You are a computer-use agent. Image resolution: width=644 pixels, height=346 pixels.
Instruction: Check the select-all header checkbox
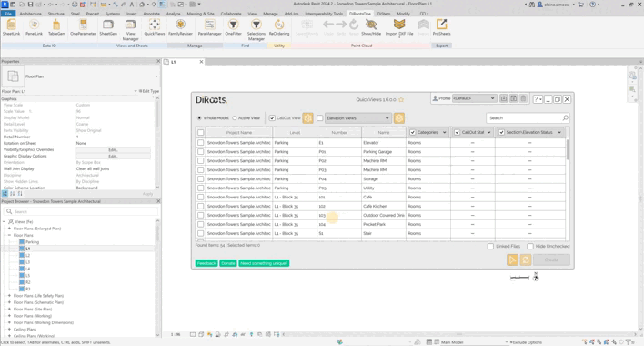200,132
